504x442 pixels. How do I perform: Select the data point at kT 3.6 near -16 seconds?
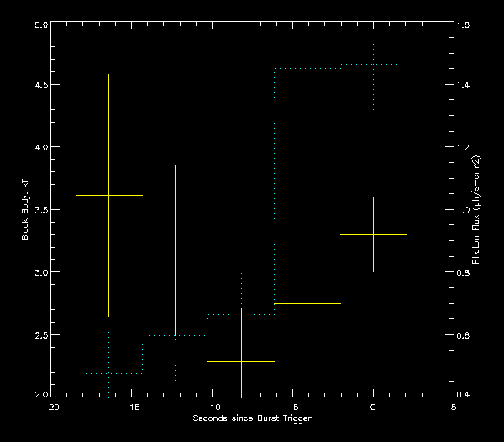(x=108, y=195)
